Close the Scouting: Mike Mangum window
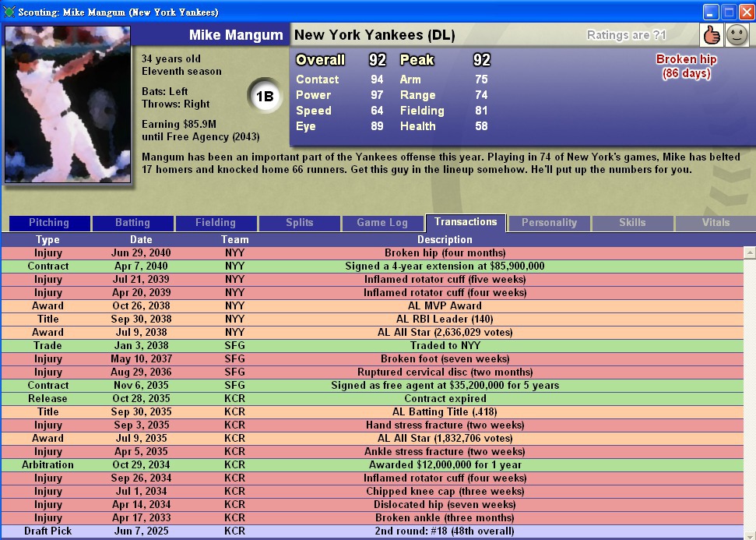 (x=747, y=12)
